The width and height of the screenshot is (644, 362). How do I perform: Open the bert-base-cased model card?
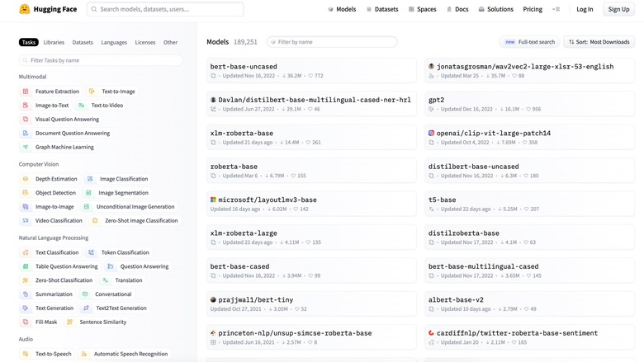click(x=311, y=270)
